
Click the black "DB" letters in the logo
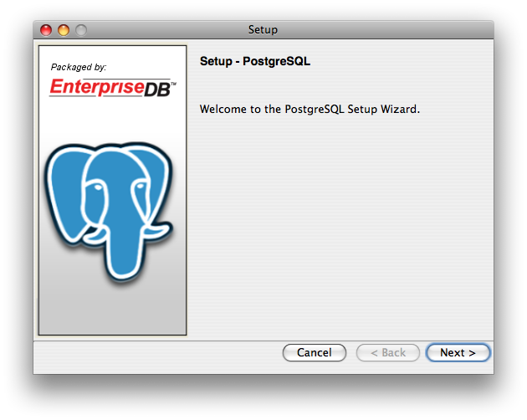[x=158, y=88]
